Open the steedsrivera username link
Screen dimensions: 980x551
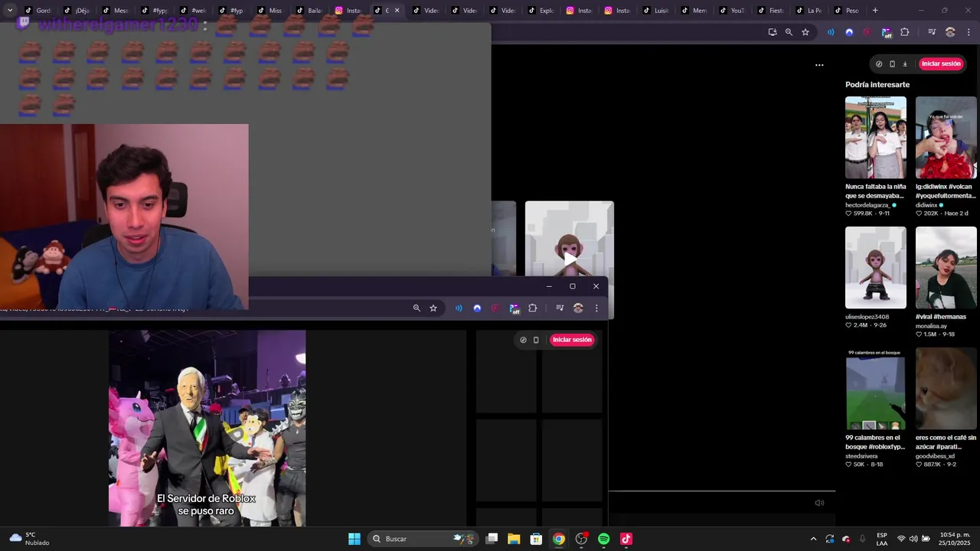[861, 456]
